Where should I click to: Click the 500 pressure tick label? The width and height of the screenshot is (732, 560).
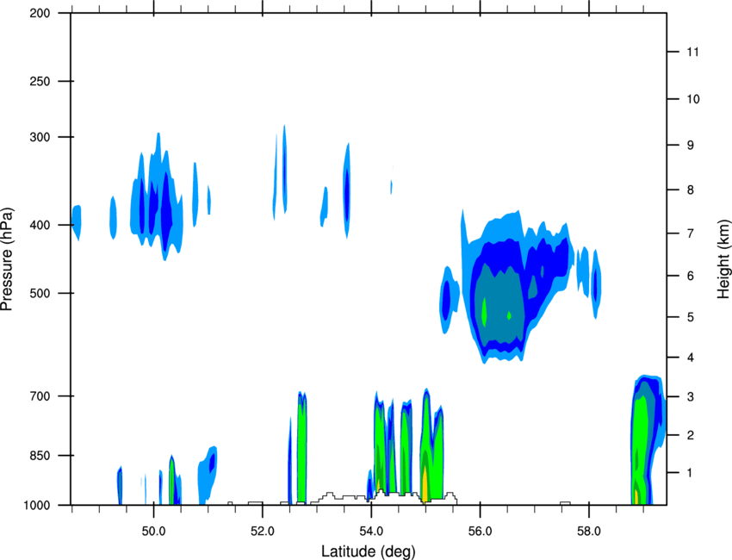click(x=40, y=293)
